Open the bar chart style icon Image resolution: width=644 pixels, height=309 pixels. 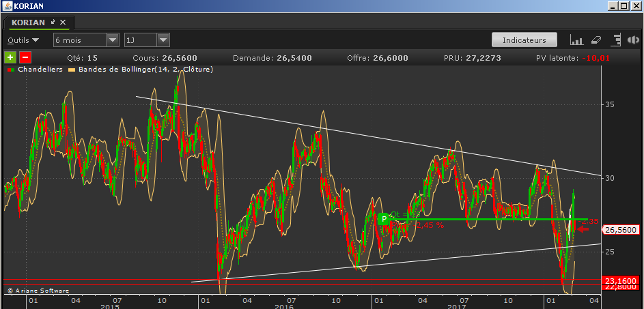576,40
